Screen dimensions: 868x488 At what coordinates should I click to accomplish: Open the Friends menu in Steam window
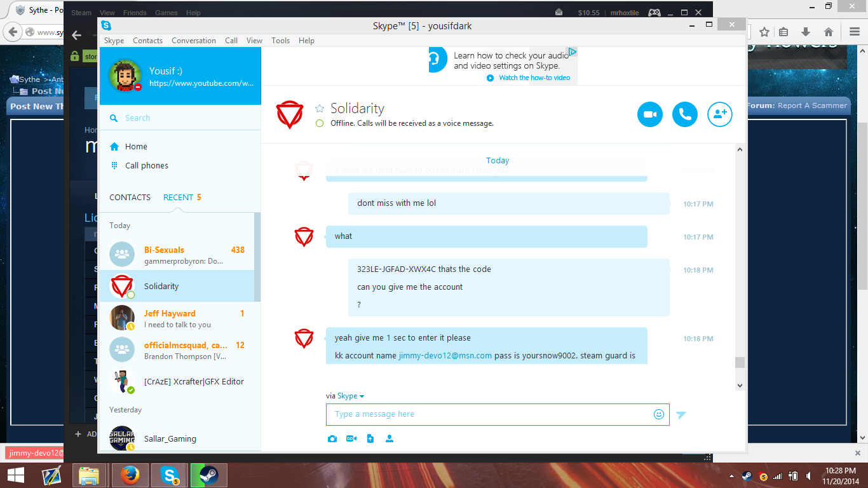coord(135,13)
